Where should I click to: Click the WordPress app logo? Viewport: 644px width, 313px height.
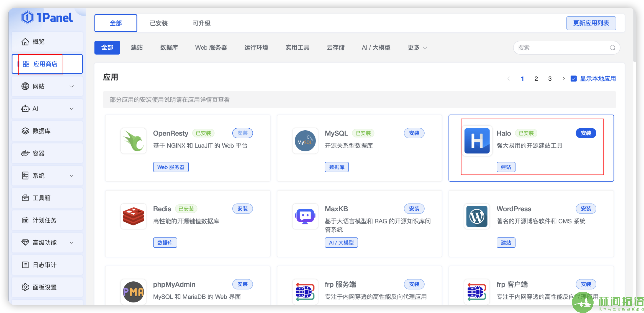tap(477, 217)
